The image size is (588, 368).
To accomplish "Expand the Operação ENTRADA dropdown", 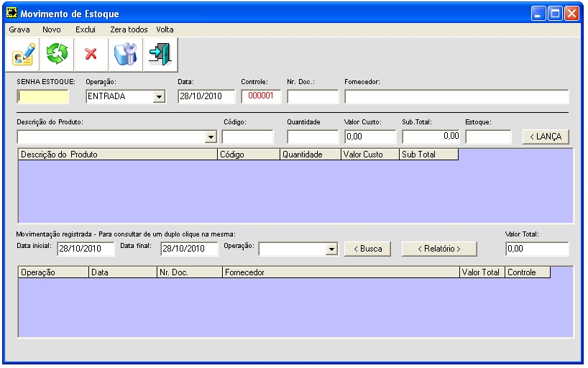I will pos(159,97).
